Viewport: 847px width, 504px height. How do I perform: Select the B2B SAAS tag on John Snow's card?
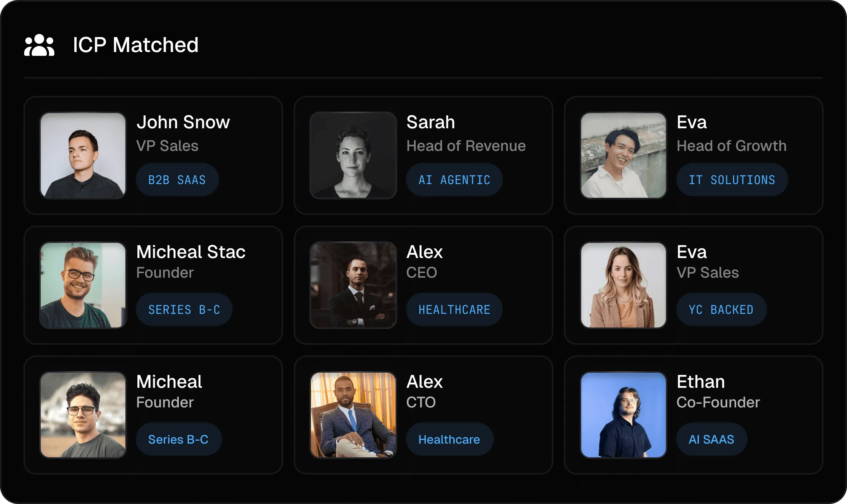point(177,180)
